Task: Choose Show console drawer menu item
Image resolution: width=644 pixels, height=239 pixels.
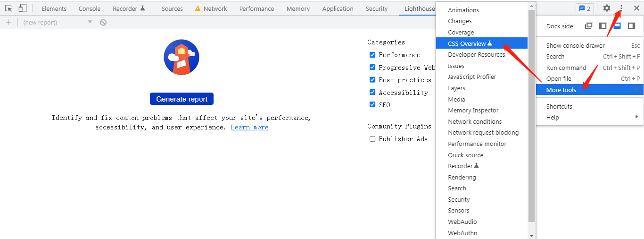Action: pyautogui.click(x=575, y=45)
